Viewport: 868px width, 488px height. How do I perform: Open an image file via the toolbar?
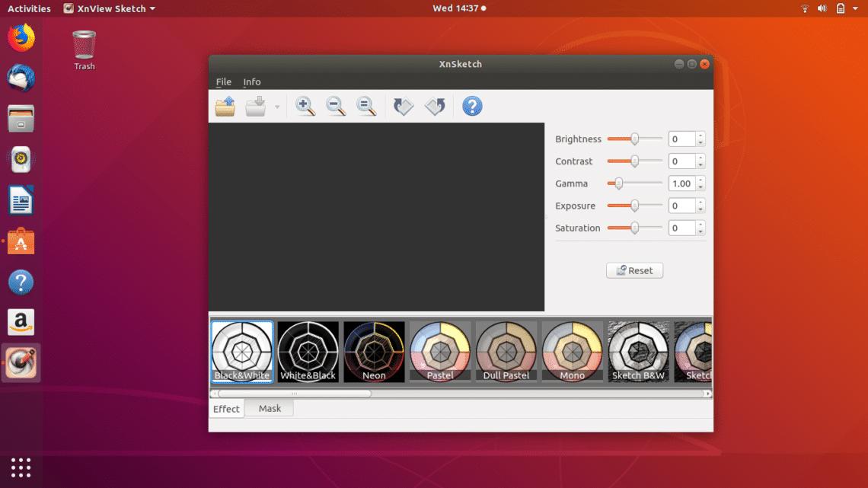[x=225, y=106]
